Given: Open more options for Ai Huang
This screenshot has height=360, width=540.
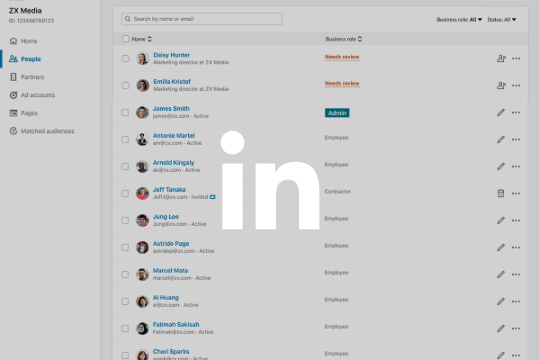Looking at the screenshot, I should 516,301.
